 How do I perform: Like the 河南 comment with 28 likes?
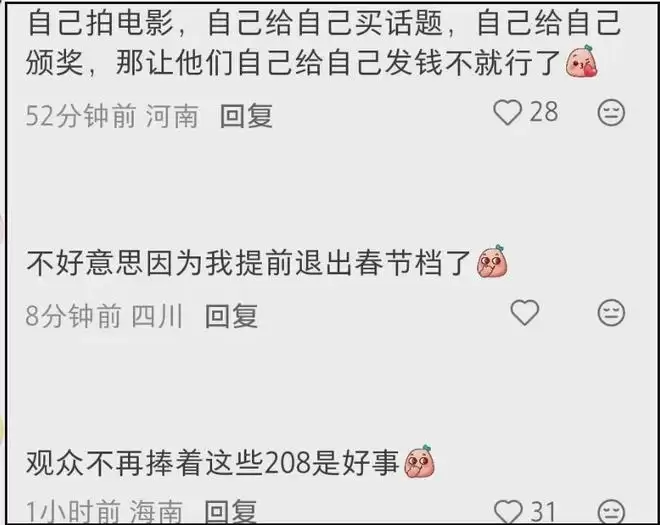point(508,113)
